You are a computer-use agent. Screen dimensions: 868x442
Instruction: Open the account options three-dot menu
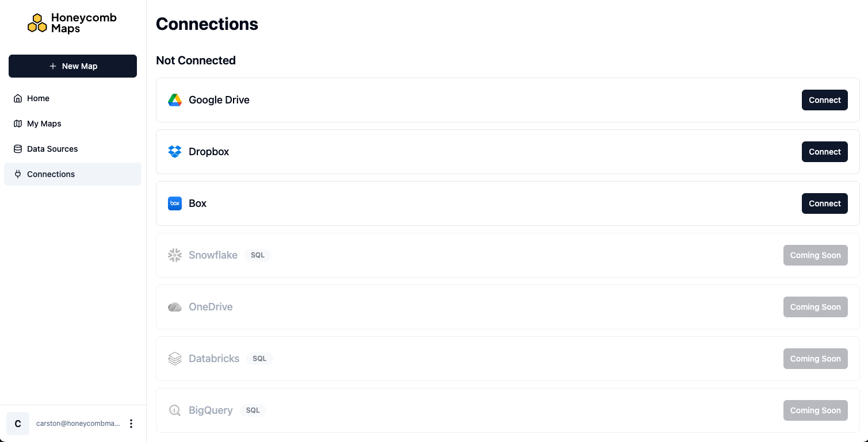[x=131, y=423]
